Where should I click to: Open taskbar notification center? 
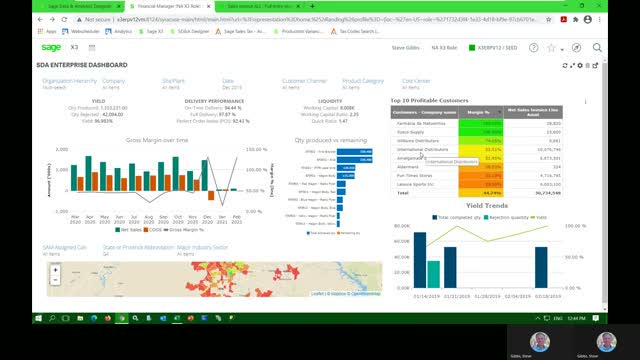tap(596, 318)
